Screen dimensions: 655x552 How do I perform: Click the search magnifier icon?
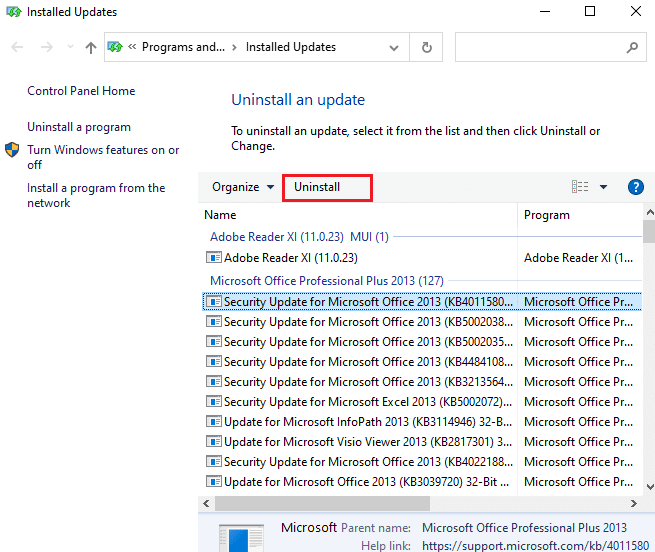pos(632,47)
